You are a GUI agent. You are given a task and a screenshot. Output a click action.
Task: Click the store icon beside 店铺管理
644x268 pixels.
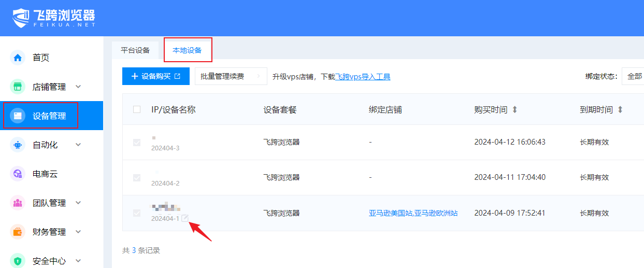[18, 87]
